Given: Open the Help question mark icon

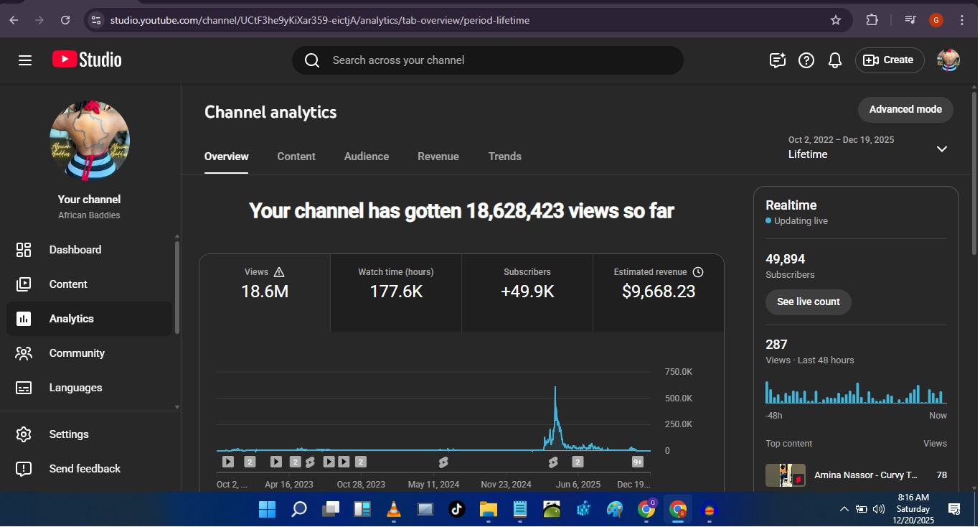Looking at the screenshot, I should pos(806,60).
